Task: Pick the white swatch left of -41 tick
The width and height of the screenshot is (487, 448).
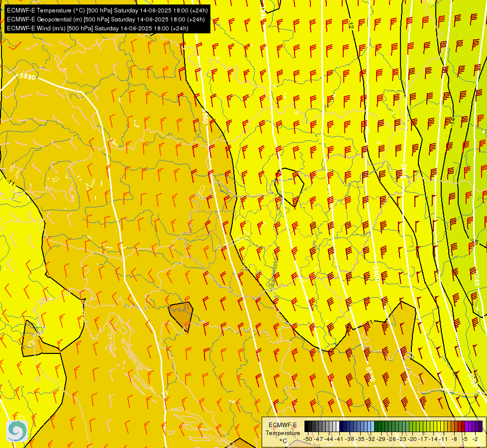Action: (x=338, y=426)
